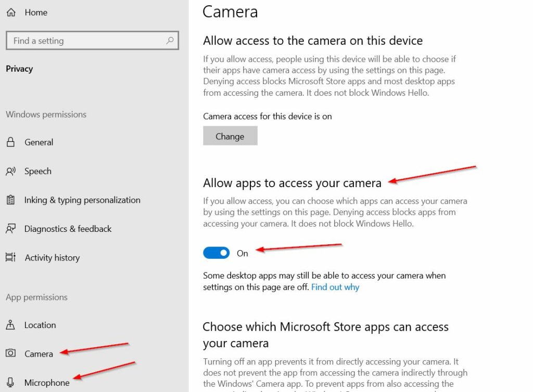The height and width of the screenshot is (392, 533).
Task: Click the Camera icon in sidebar
Action: [10, 354]
